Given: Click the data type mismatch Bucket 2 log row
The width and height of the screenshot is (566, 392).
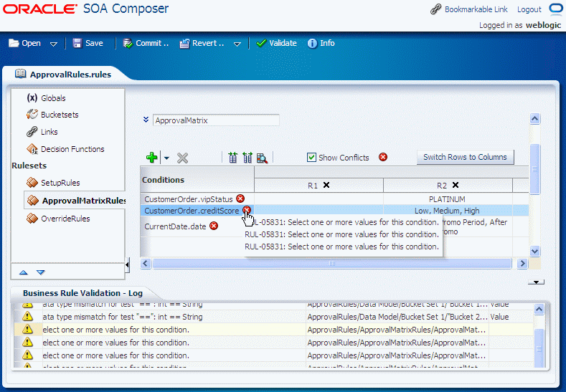Looking at the screenshot, I should 274,317.
